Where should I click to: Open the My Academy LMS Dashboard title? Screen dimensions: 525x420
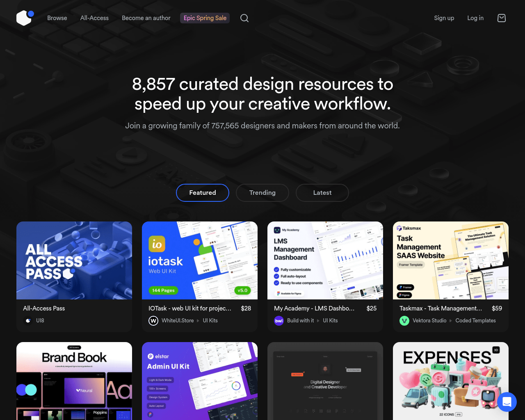point(314,308)
